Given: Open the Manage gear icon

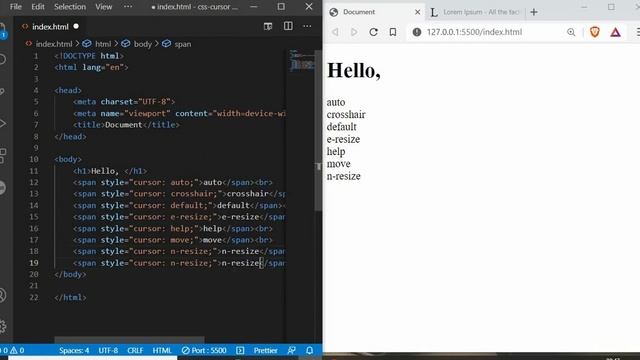Looking at the screenshot, I should [x=2, y=326].
